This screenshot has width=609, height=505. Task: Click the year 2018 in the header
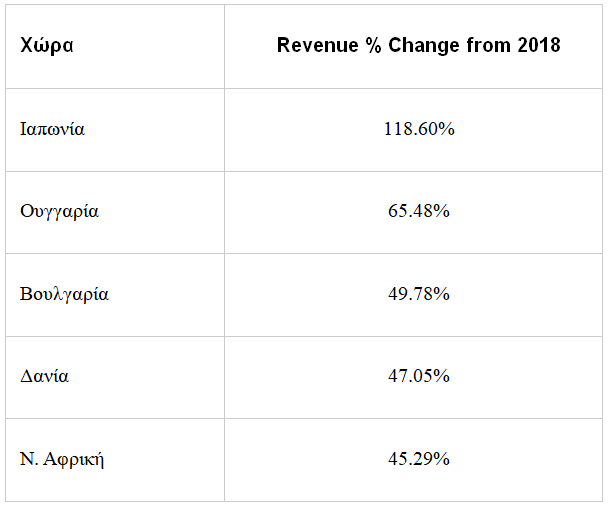click(539, 46)
